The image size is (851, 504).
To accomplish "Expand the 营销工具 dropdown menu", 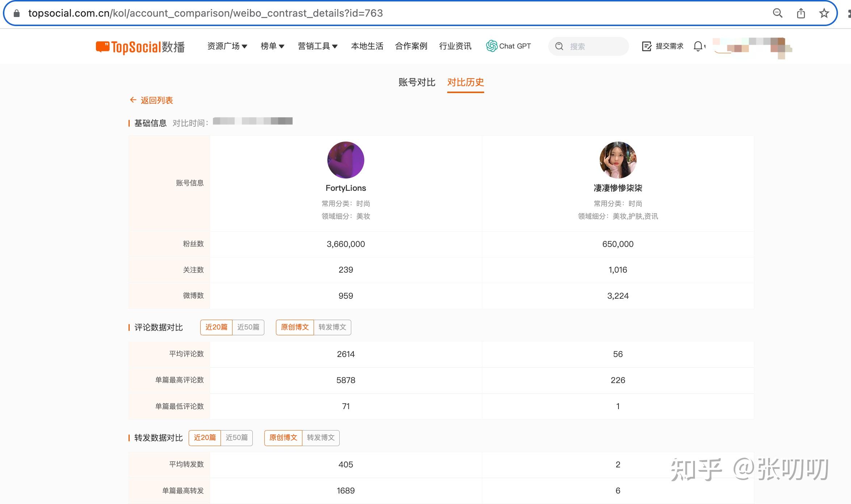I will [318, 46].
